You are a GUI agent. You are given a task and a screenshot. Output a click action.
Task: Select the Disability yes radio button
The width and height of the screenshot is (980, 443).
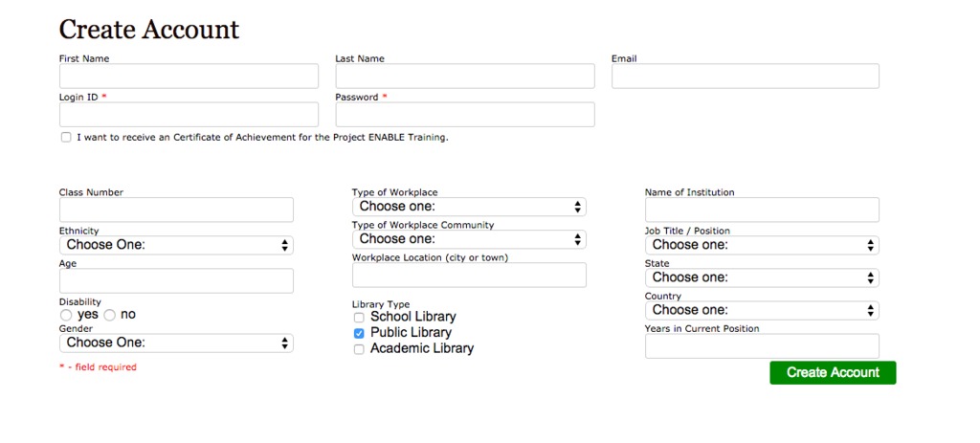[x=66, y=316]
